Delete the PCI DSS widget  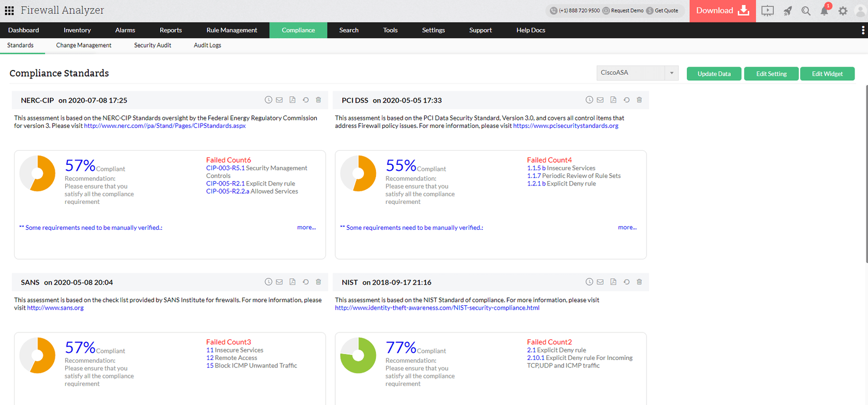tap(640, 100)
